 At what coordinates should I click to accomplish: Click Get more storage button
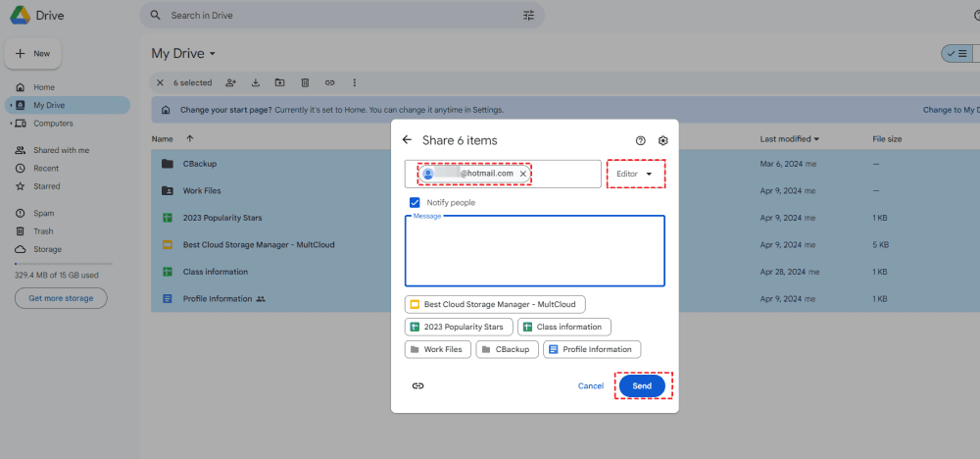click(x=61, y=298)
